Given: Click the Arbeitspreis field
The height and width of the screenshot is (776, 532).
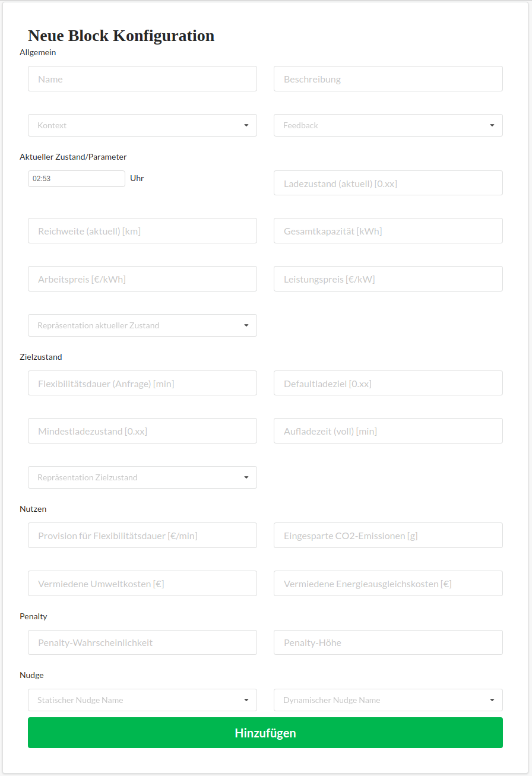Looking at the screenshot, I should click(x=142, y=278).
